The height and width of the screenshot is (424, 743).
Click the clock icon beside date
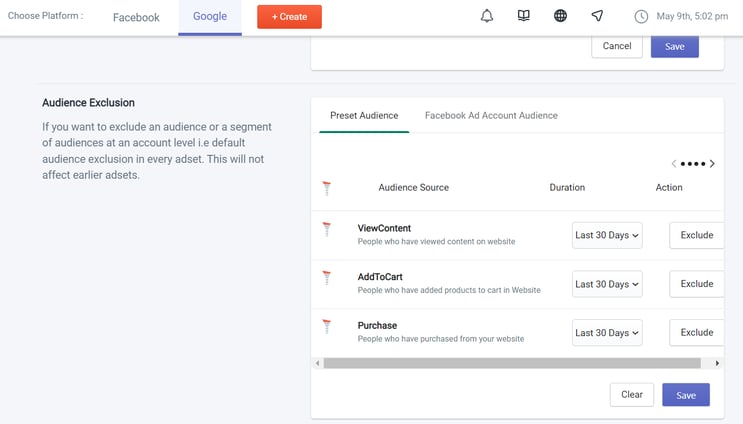click(x=641, y=17)
